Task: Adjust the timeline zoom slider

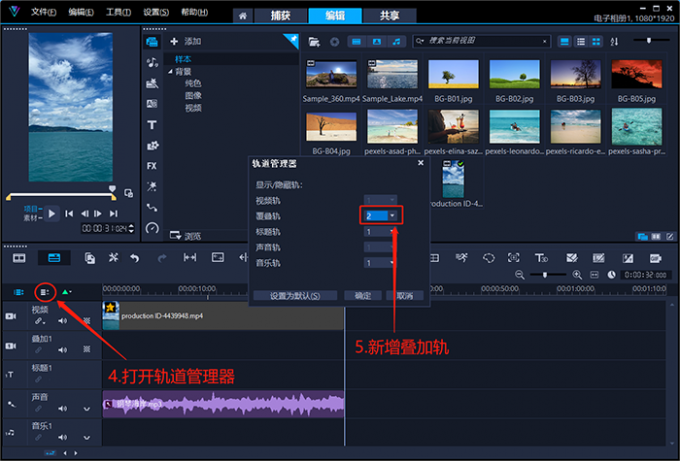Action: coord(545,275)
